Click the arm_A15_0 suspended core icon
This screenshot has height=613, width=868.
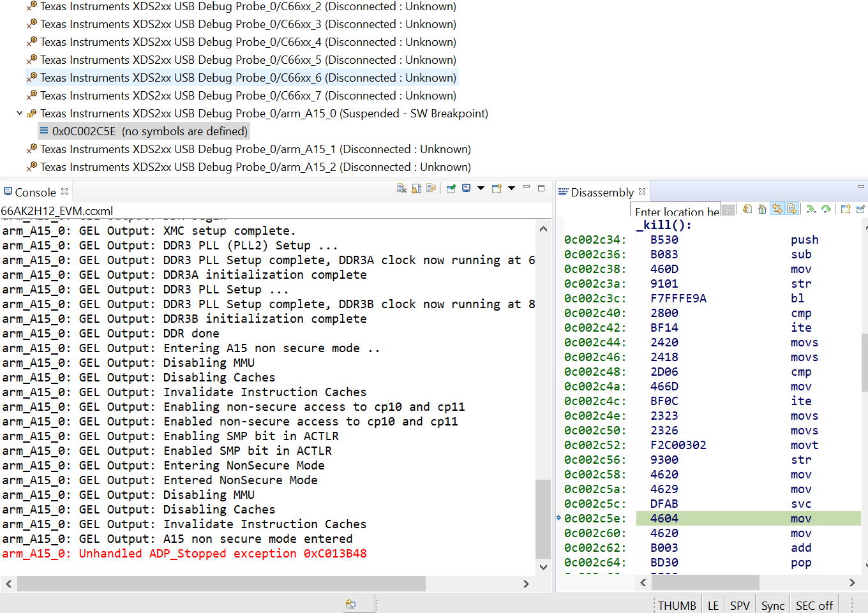pos(32,113)
